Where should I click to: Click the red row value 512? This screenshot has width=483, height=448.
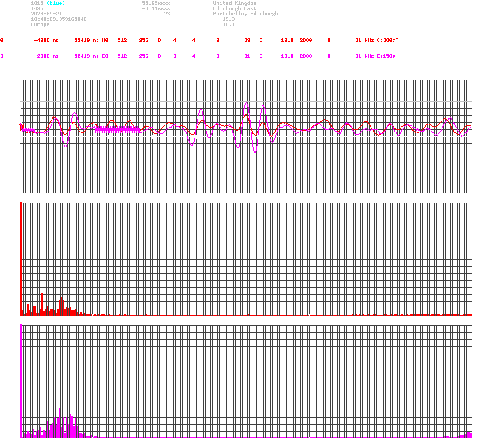[x=122, y=41]
